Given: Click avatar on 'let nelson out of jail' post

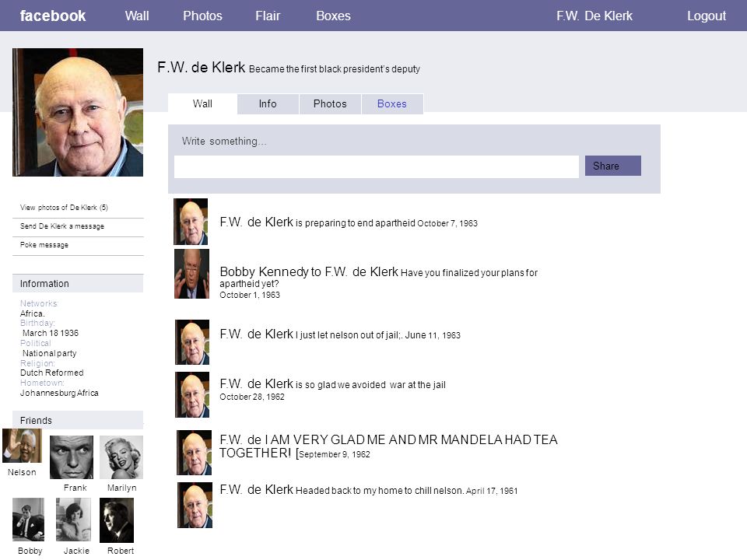Looking at the screenshot, I should point(192,342).
